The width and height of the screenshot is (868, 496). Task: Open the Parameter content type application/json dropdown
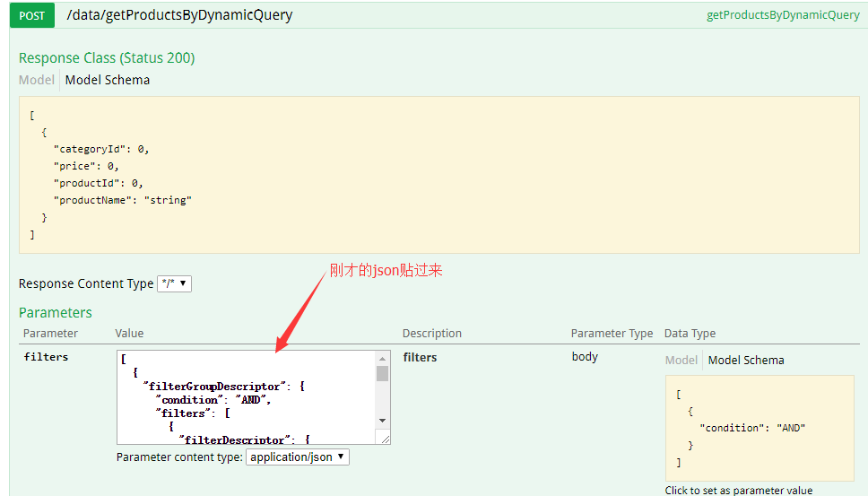298,457
